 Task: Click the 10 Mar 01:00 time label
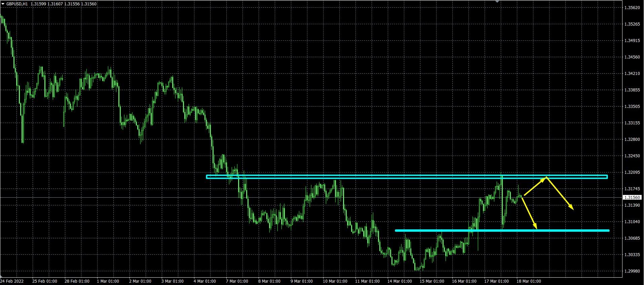pos(335,281)
